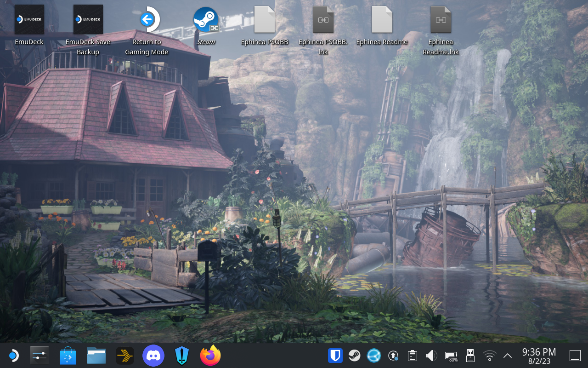Select the Ephinea Readme.lnk link file

(x=441, y=20)
